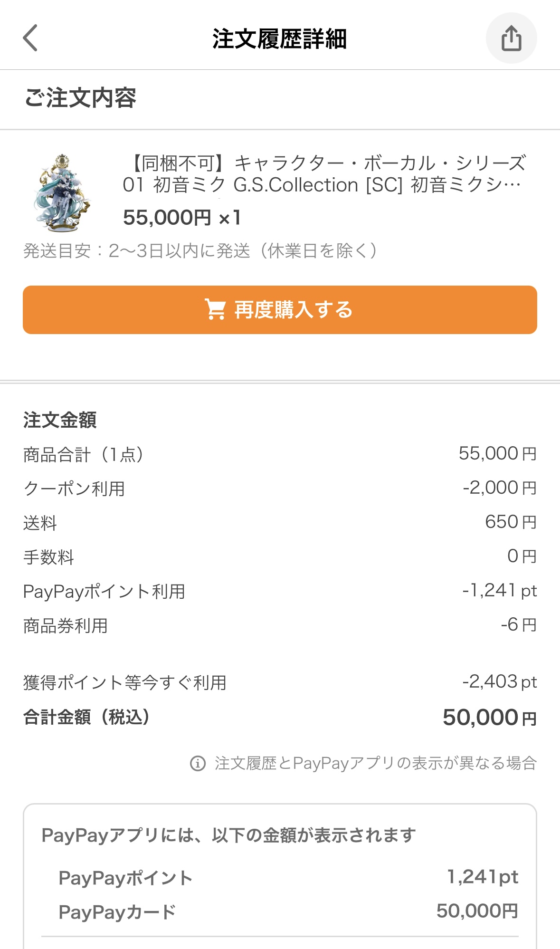
Task: Open the share icon at top right
Action: pyautogui.click(x=511, y=38)
